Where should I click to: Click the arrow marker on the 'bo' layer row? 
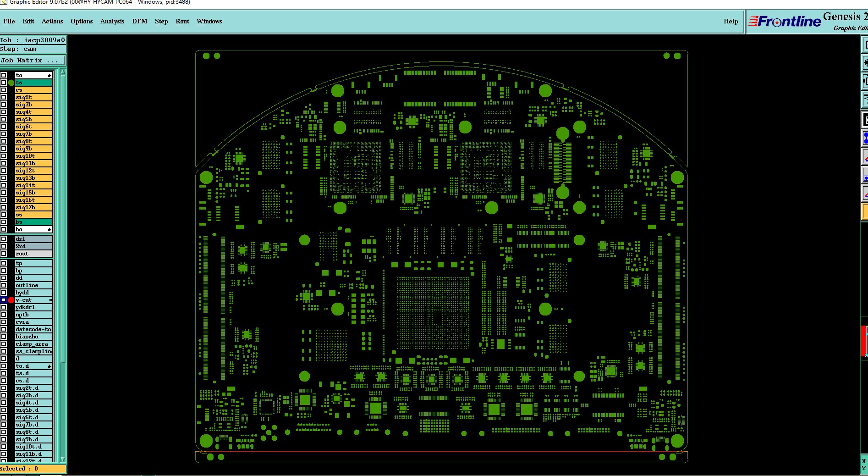pyautogui.click(x=49, y=229)
